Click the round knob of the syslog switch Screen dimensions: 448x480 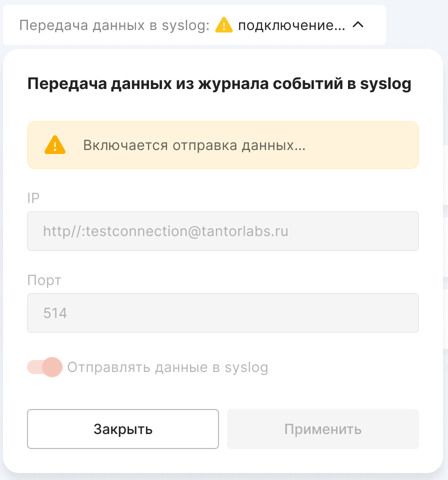[52, 367]
